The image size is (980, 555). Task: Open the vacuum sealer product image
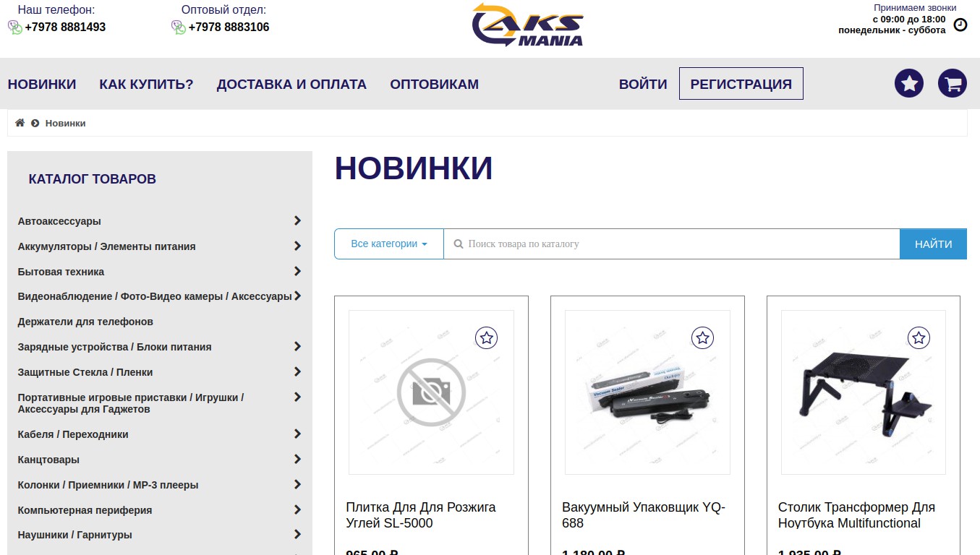(647, 392)
